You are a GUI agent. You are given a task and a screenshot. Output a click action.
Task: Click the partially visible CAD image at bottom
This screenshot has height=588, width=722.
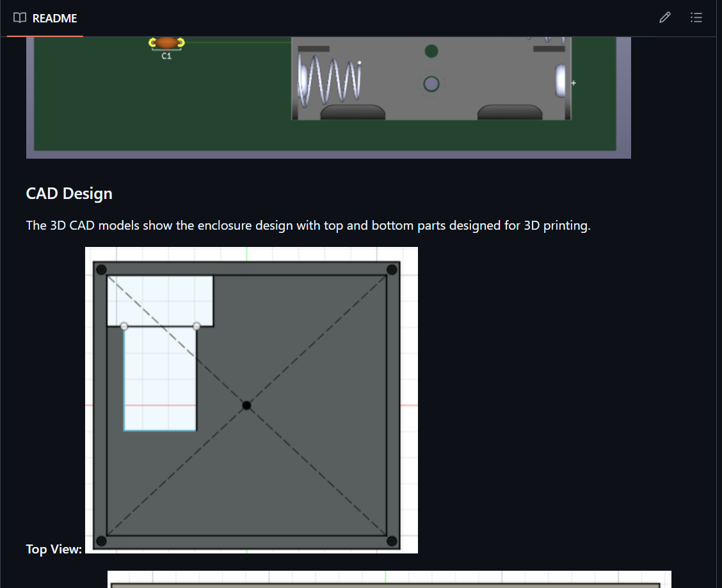pos(389,579)
